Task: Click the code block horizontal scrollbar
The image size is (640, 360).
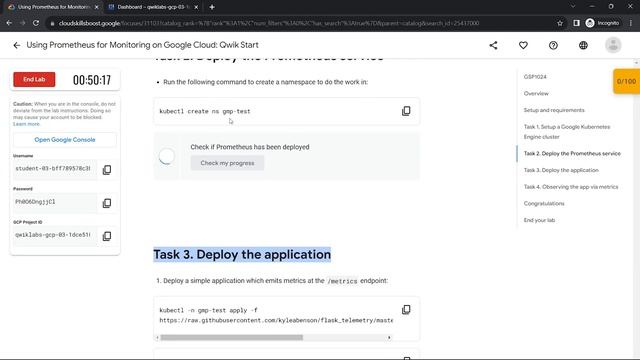Action: (231, 338)
